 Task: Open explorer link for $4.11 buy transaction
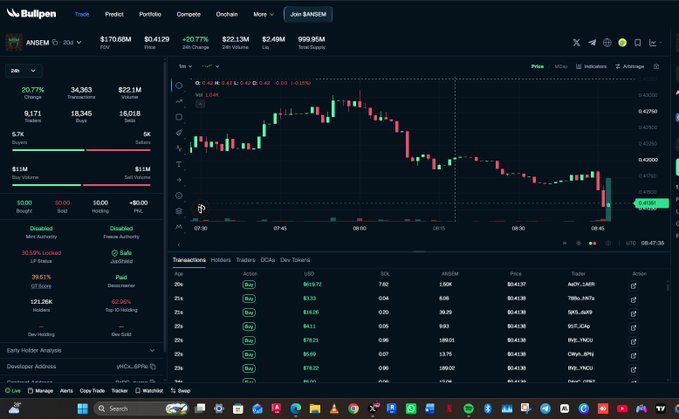[633, 328]
